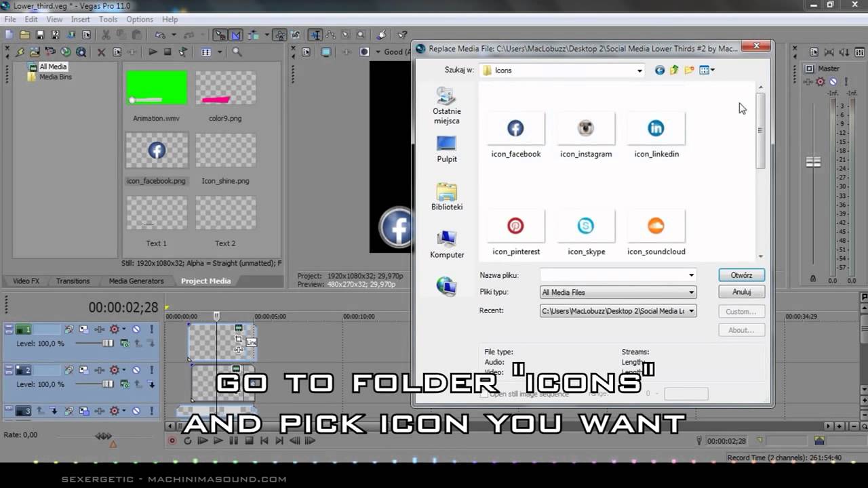Open Komputer in the places bar
Viewport: 868px width, 488px height.
(x=447, y=245)
